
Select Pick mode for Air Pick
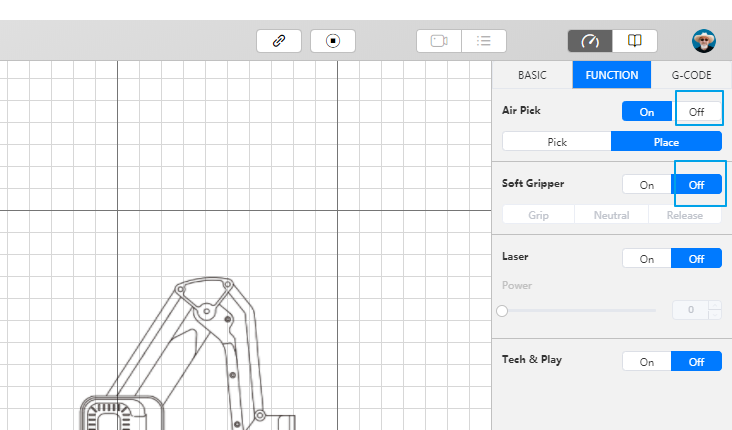(557, 142)
